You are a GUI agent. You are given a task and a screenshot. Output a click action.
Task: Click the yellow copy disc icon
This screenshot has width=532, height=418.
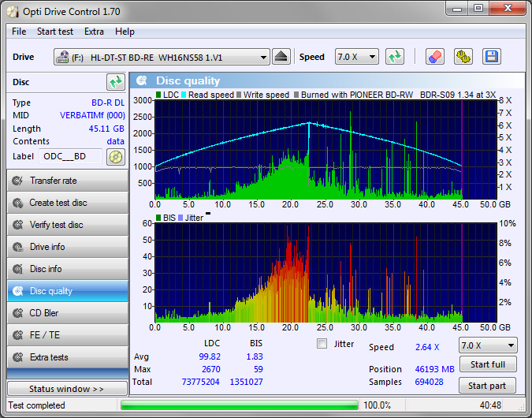463,57
